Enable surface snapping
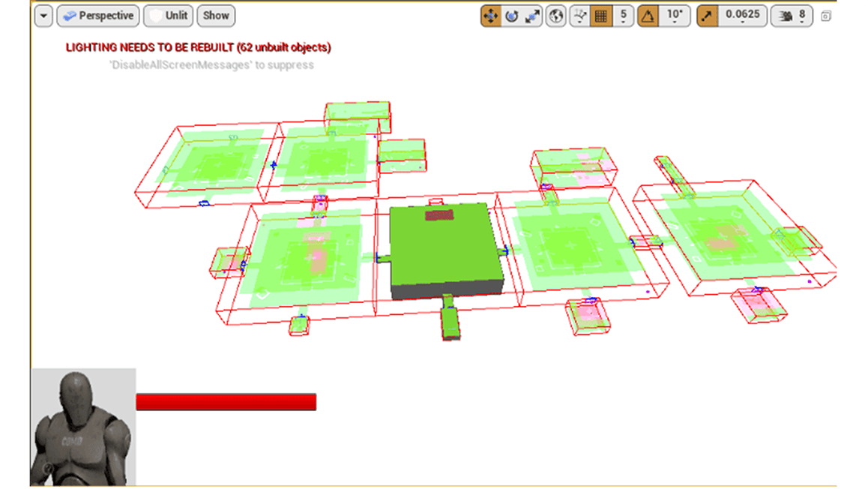This screenshot has width=868, height=489. coord(579,15)
